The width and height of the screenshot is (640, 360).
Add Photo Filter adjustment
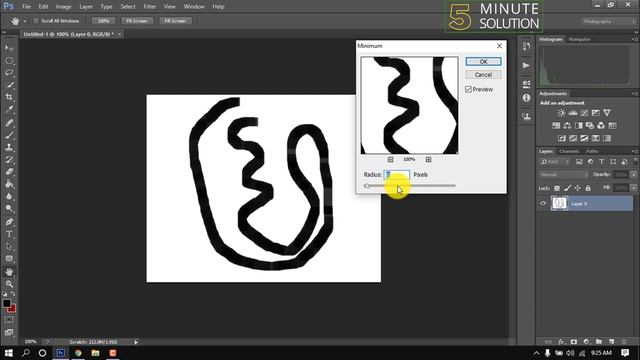(590, 125)
